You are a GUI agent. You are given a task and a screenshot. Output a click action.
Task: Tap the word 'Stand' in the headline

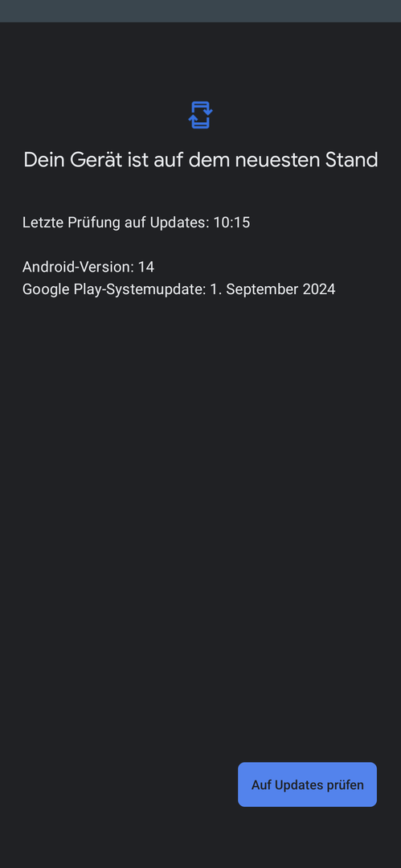[x=352, y=160]
